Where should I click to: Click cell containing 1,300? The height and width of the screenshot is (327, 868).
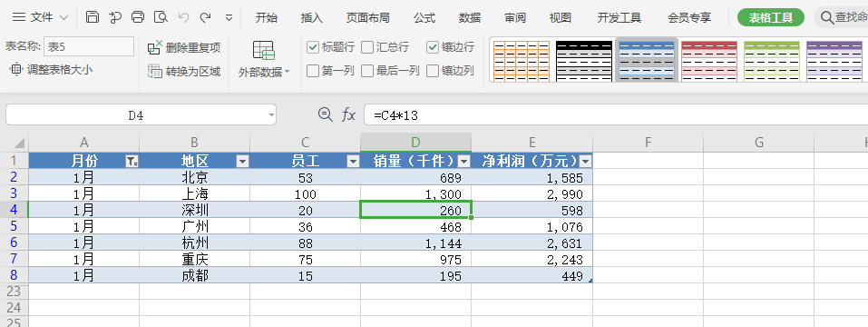(x=415, y=194)
